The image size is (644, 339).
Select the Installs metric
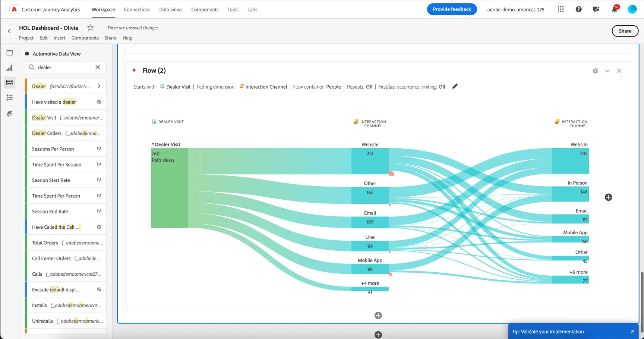point(66,305)
